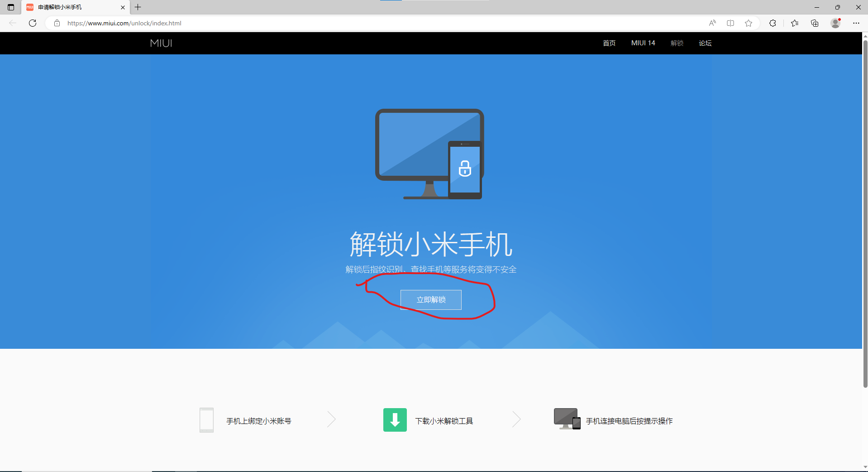Toggle the split screen view icon
The width and height of the screenshot is (868, 472).
[730, 23]
